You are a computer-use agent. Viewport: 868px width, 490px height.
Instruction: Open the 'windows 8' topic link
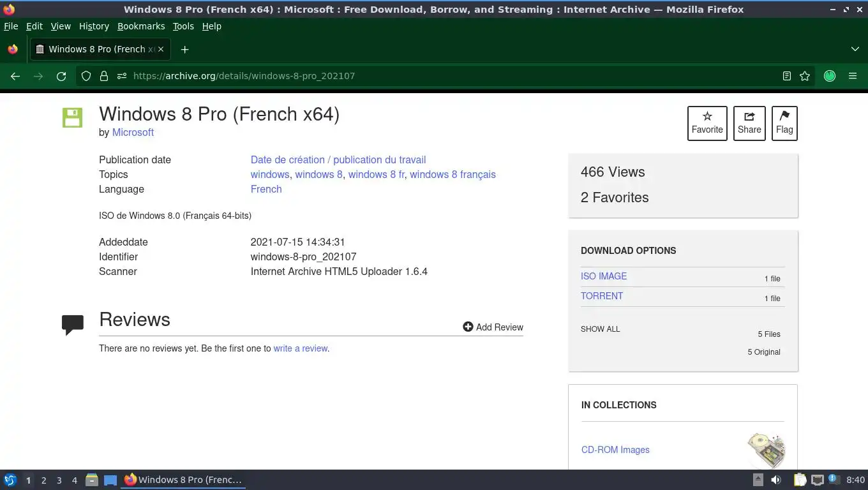318,174
